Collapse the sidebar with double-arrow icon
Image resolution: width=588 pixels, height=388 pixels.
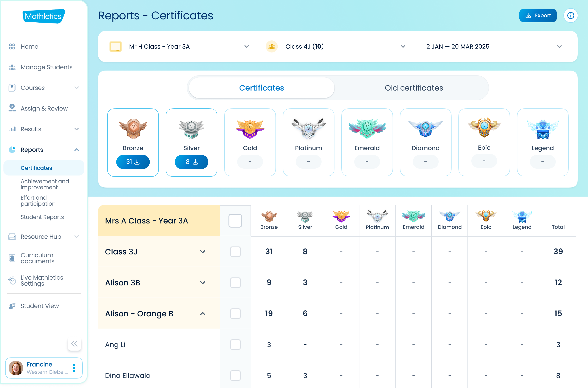[74, 344]
